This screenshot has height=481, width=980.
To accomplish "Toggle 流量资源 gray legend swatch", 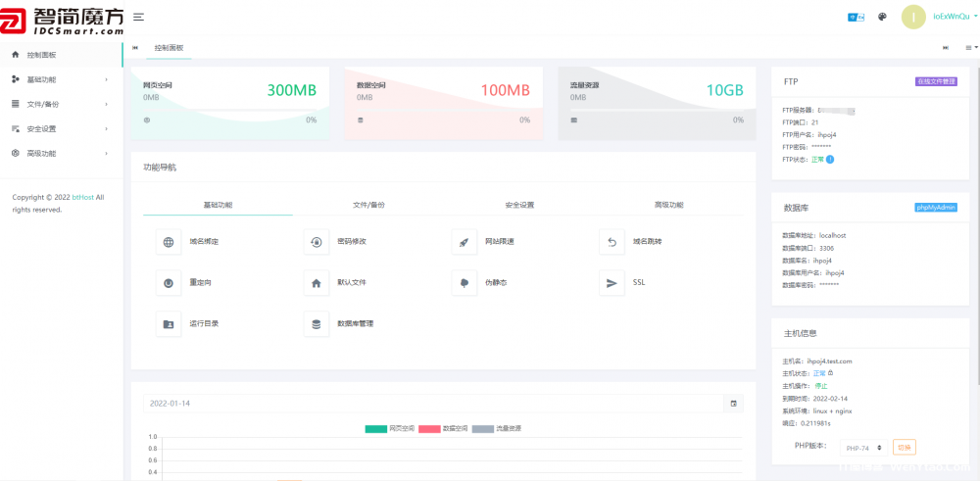I will tap(484, 428).
